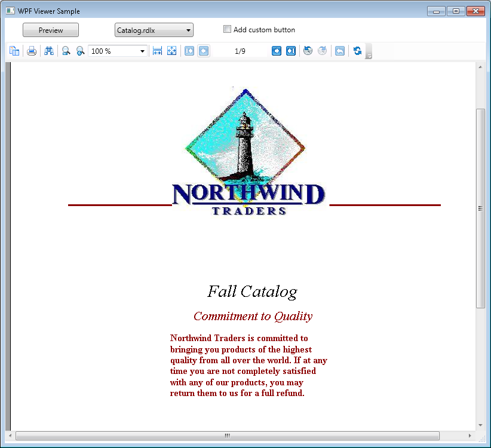Expand the report selector list arrow
This screenshot has height=448, width=491.
188,29
